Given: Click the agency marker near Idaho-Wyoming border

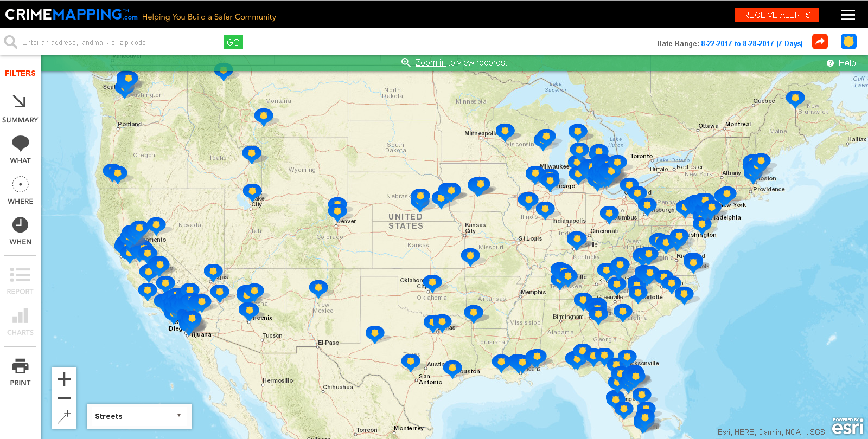Looking at the screenshot, I should [x=252, y=154].
